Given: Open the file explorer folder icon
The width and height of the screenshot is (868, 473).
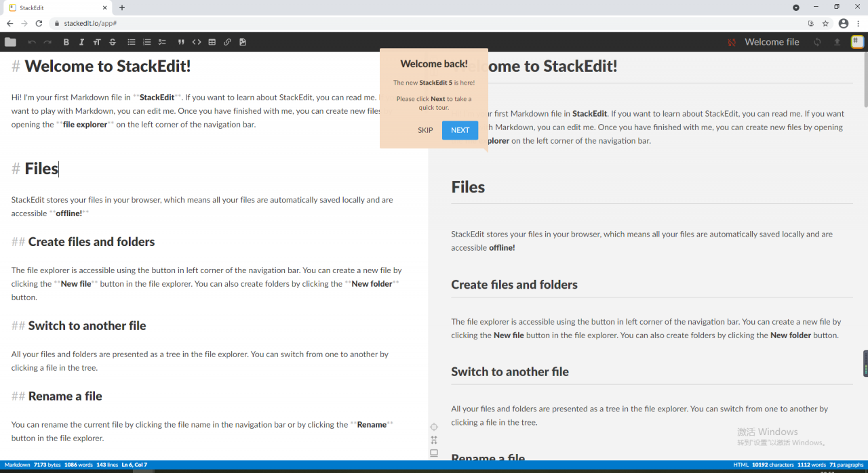Looking at the screenshot, I should 10,42.
